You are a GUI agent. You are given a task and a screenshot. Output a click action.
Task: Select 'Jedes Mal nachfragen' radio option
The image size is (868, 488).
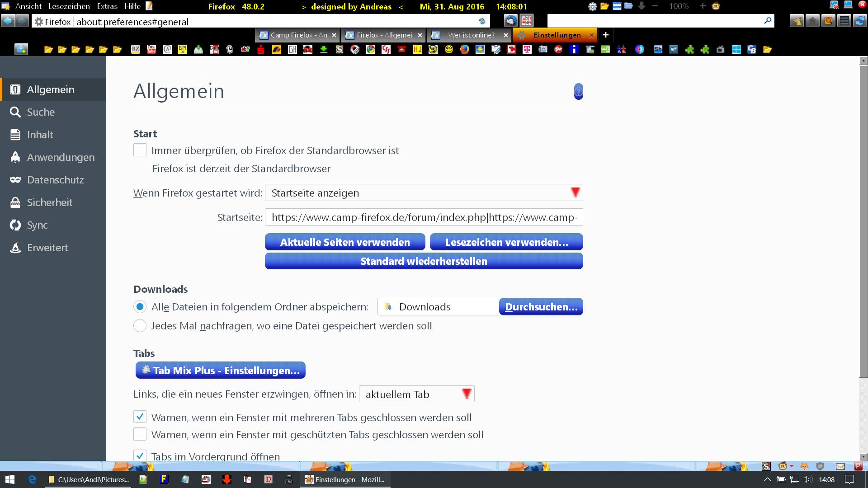click(140, 326)
